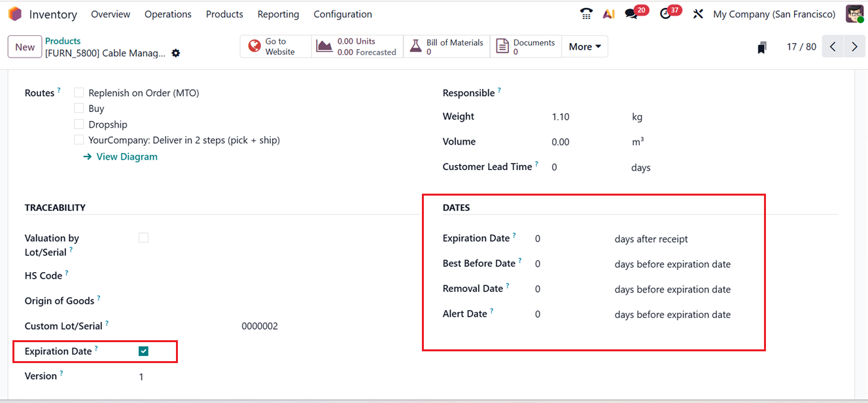Check the Buy route checkbox

point(78,109)
